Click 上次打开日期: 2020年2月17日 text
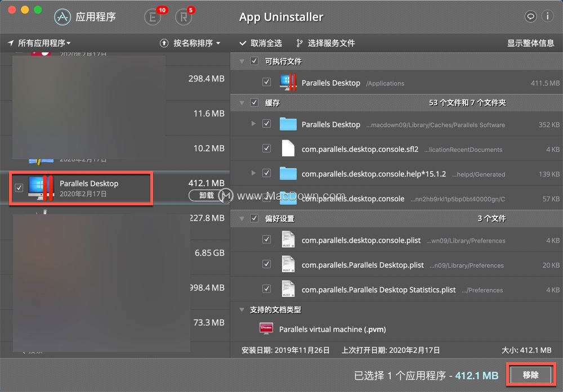 tap(390, 350)
